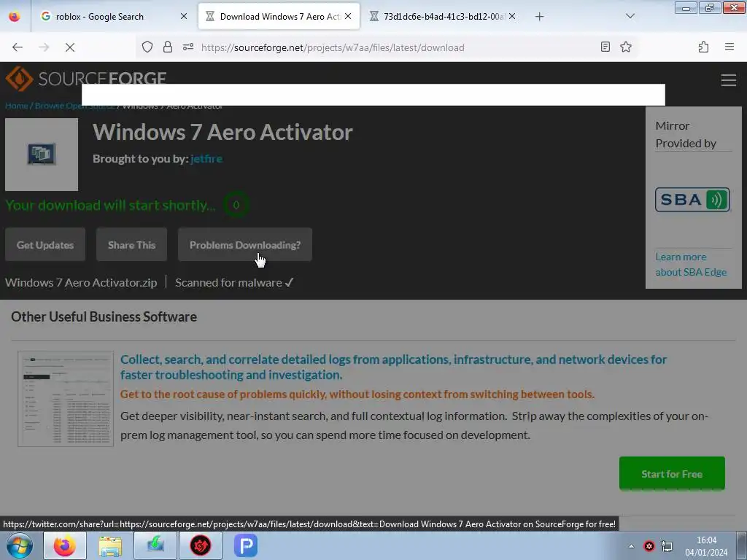The width and height of the screenshot is (747, 560).
Task: Close the Download Windows 7 Aero tab
Action: (x=348, y=16)
